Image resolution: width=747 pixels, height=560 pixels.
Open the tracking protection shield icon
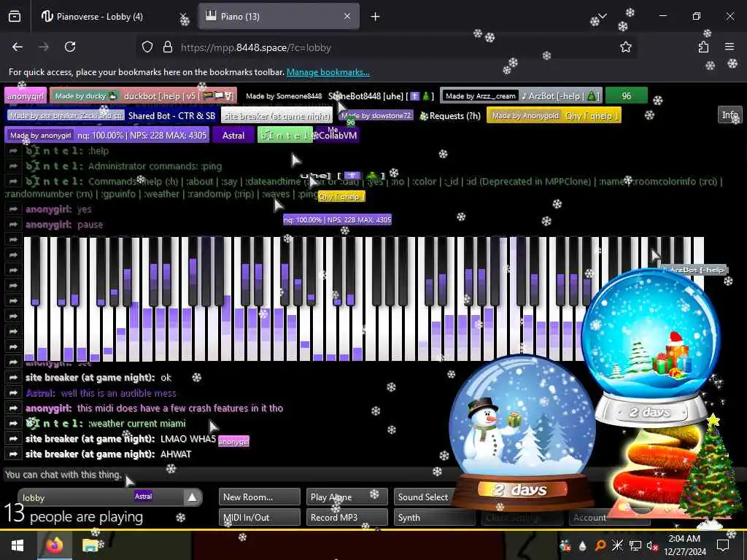tap(147, 47)
